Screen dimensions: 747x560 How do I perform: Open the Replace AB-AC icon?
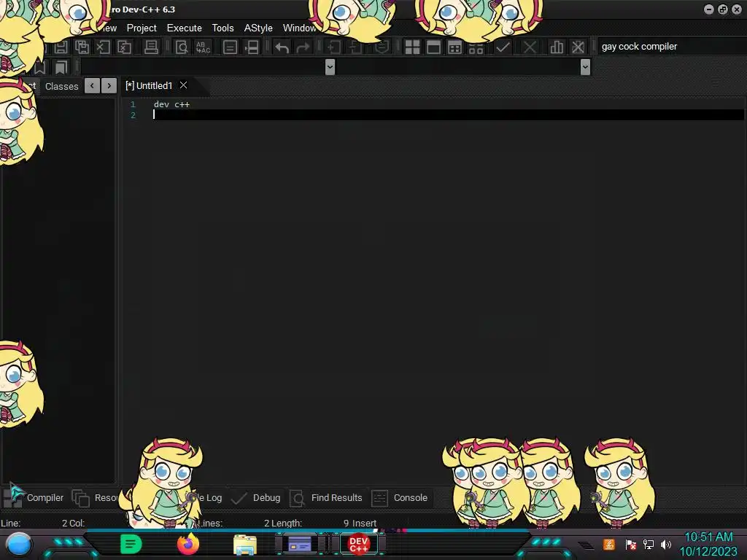pos(203,47)
